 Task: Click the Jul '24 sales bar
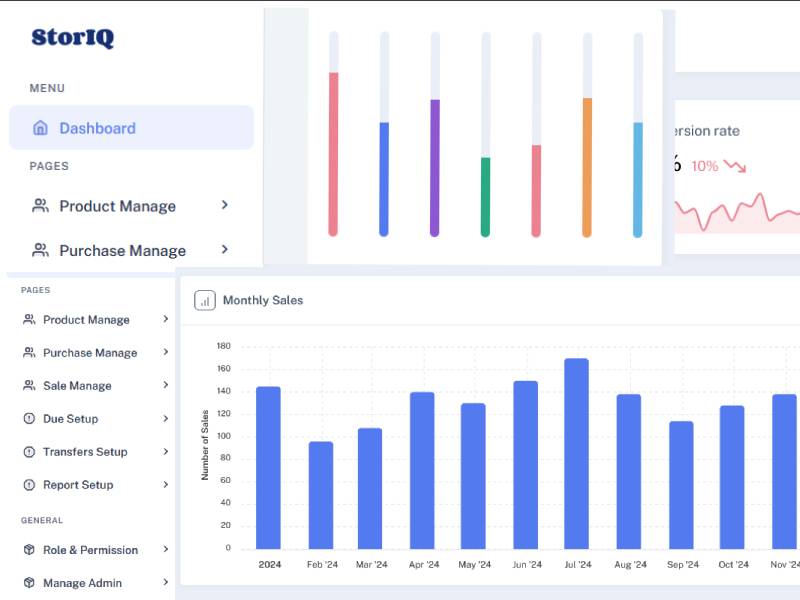click(576, 453)
